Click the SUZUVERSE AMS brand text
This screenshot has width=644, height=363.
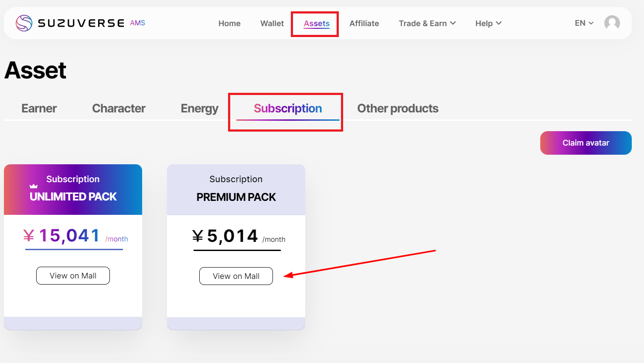tap(91, 23)
